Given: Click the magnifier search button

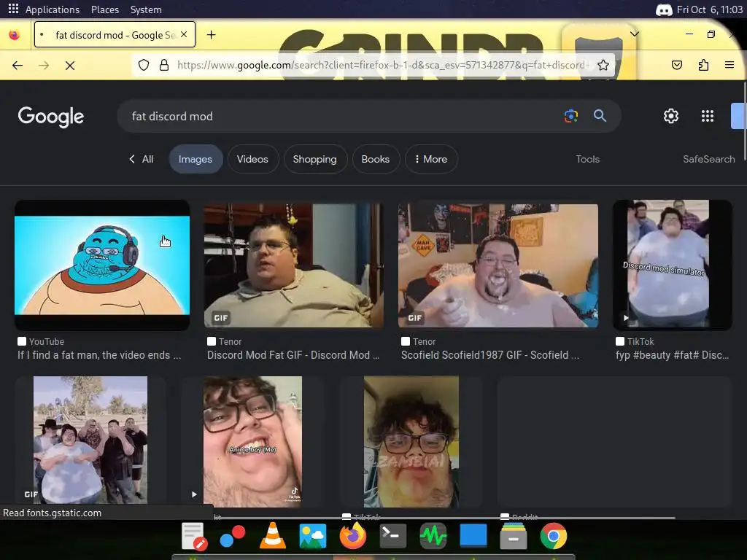Looking at the screenshot, I should coord(600,116).
